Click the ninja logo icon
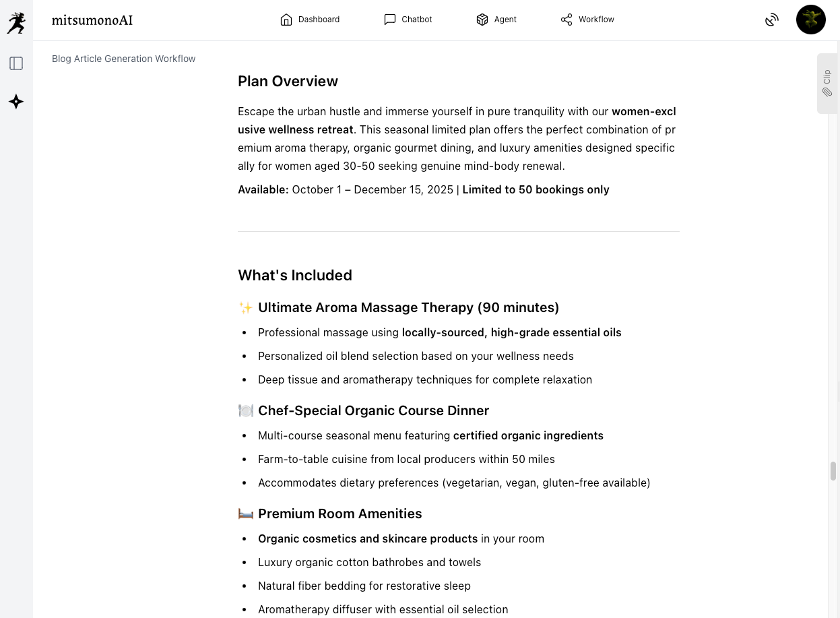The image size is (840, 618). point(16,23)
